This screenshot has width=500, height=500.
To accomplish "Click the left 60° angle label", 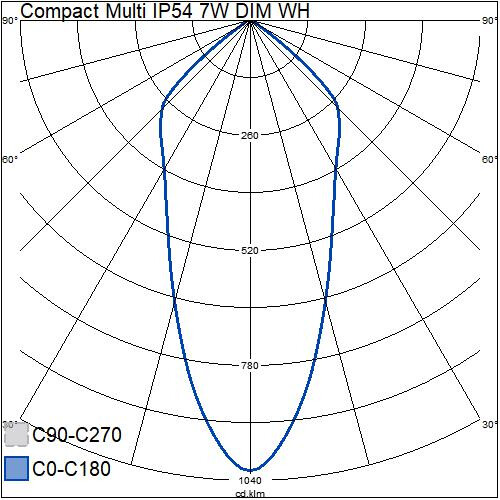I will [10, 159].
